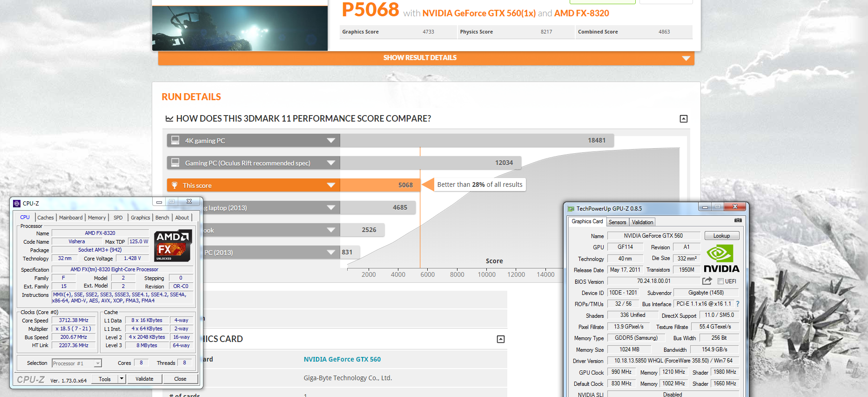
Task: Expand the 4K gaming PC row dropdown
Action: coord(331,140)
